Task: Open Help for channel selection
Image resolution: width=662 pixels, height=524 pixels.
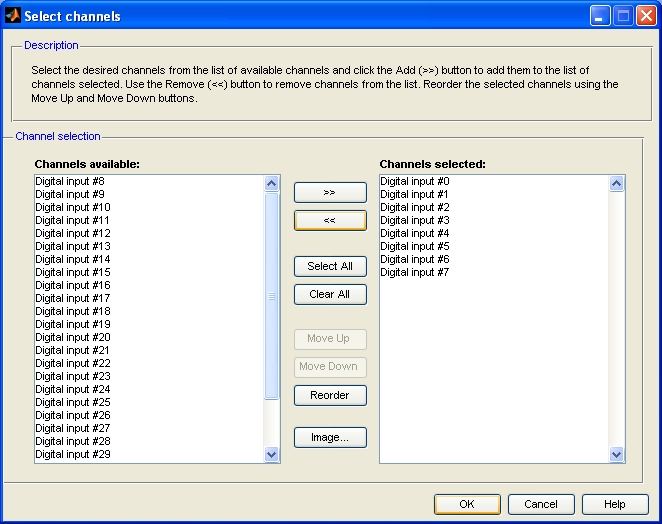Action: [x=615, y=504]
